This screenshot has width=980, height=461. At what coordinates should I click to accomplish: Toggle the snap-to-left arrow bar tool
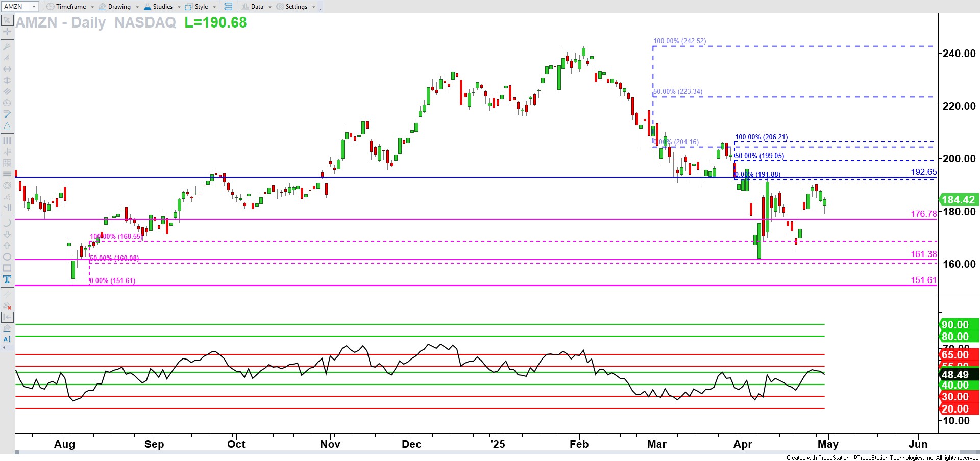[x=7, y=317]
